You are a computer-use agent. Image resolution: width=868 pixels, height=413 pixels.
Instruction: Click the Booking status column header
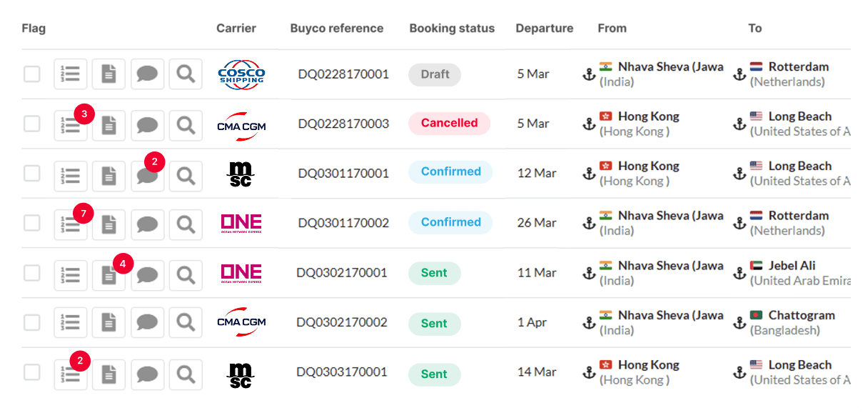click(452, 29)
